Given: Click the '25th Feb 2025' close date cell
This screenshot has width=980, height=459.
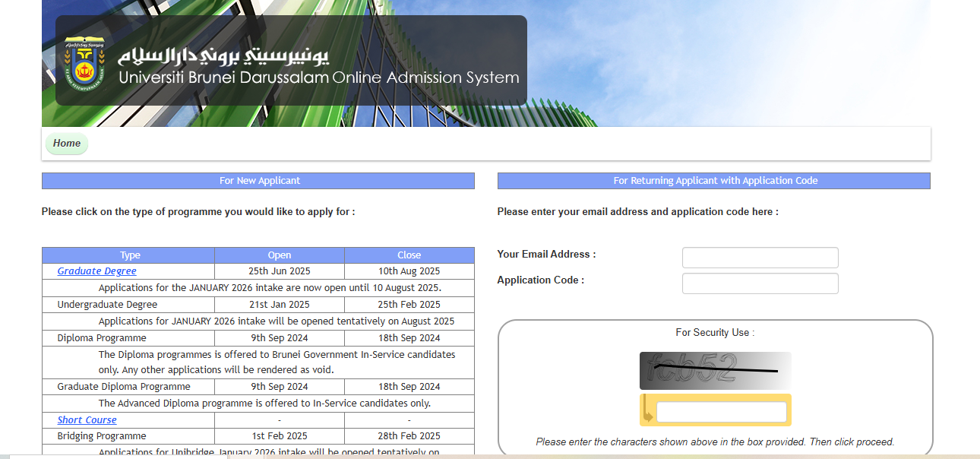Looking at the screenshot, I should click(x=409, y=305).
